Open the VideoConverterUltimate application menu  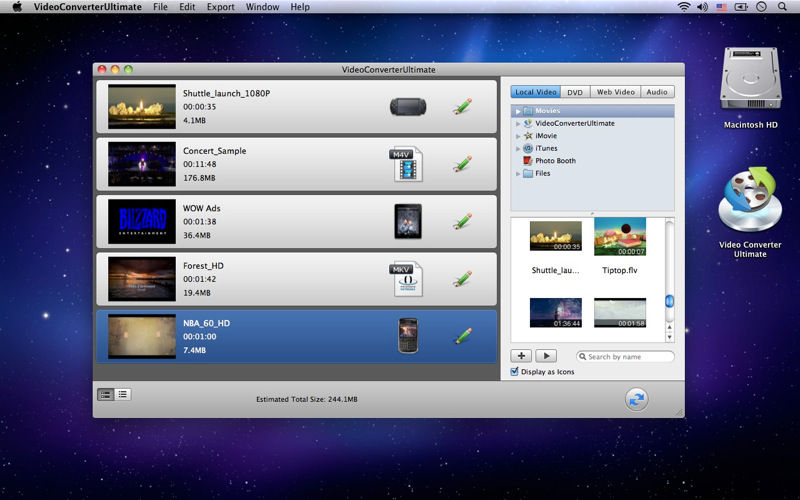click(x=88, y=7)
